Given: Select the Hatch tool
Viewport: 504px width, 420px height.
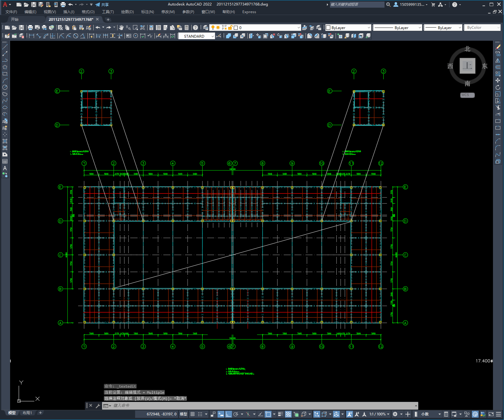Looking at the screenshot, I should pos(5,141).
